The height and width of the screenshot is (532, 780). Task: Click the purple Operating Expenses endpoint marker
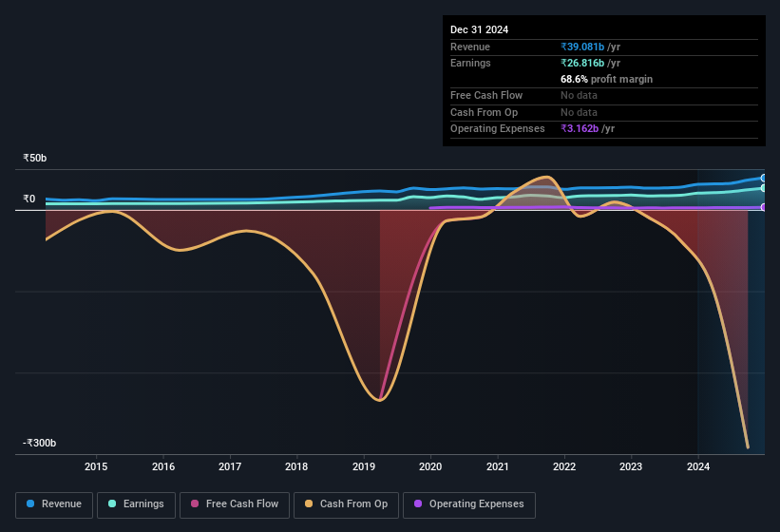764,207
